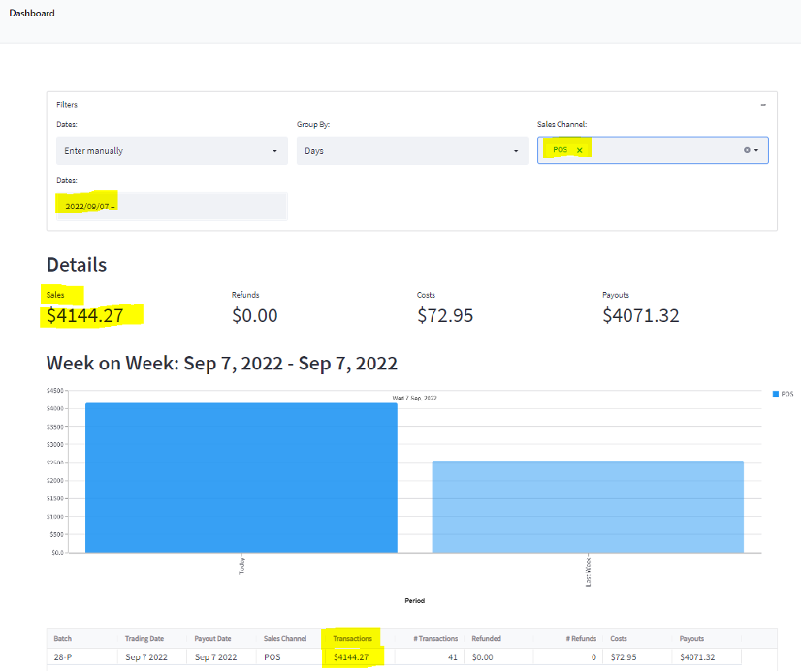Open the Sales Channel dropdown caret icon
The width and height of the screenshot is (802, 672).
[754, 149]
